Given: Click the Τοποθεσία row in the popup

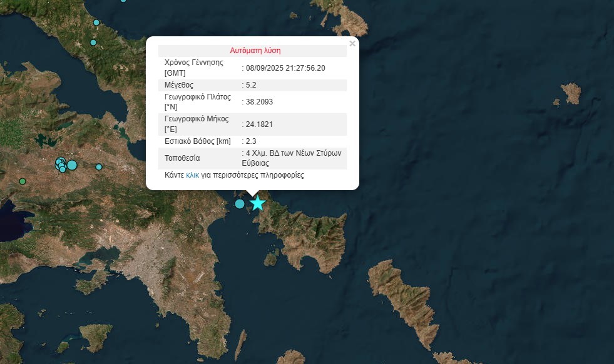Looking at the screenshot, I should pos(253,158).
